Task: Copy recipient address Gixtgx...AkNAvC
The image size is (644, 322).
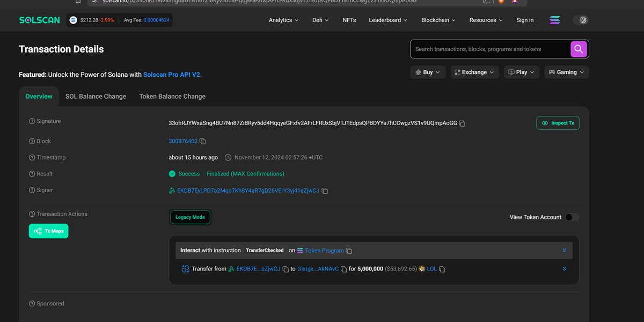Action: [343, 269]
